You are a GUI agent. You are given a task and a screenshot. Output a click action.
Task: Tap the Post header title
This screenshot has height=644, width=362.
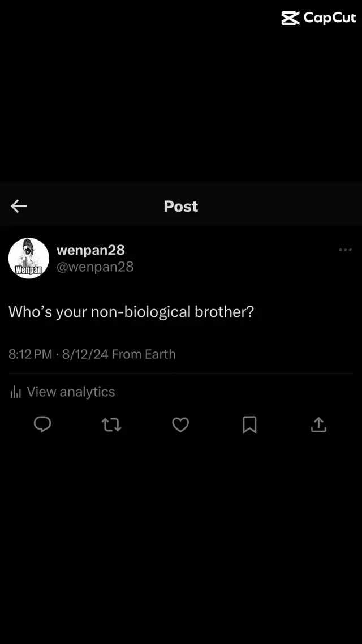click(x=181, y=207)
